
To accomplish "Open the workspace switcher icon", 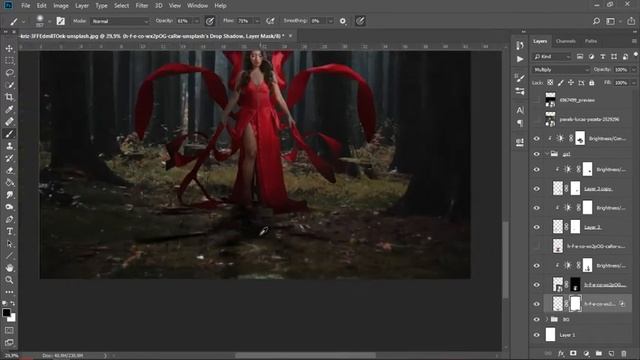I will (611, 21).
